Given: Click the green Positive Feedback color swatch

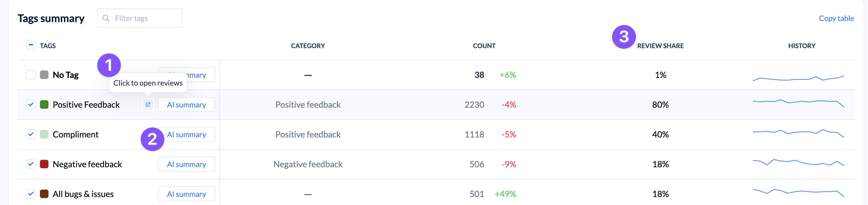Looking at the screenshot, I should tap(44, 105).
